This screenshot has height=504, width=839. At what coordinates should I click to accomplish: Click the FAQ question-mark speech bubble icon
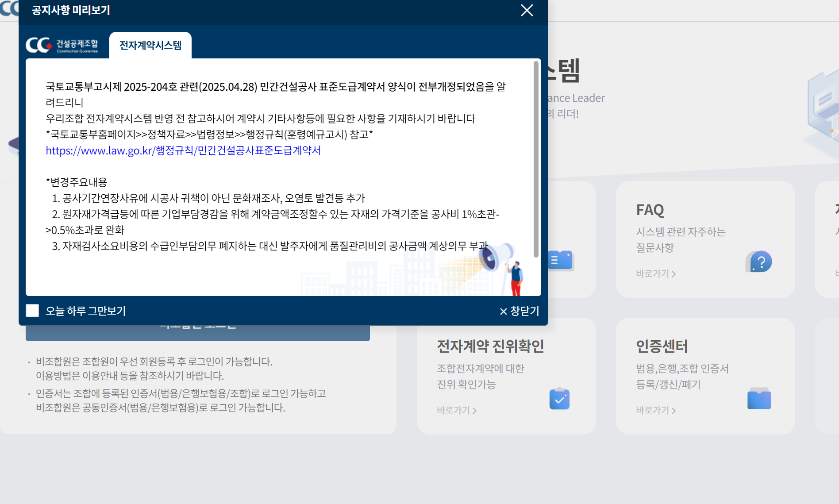(758, 262)
